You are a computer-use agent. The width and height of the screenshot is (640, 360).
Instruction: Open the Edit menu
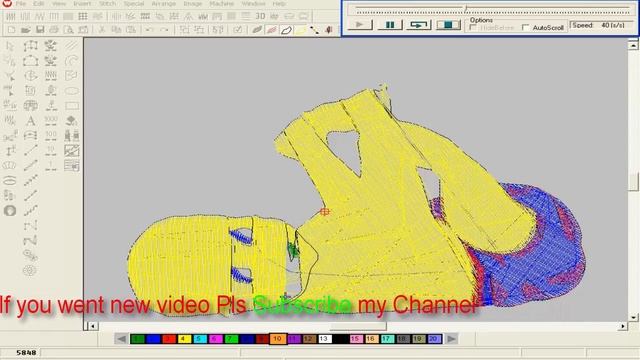[x=39, y=4]
